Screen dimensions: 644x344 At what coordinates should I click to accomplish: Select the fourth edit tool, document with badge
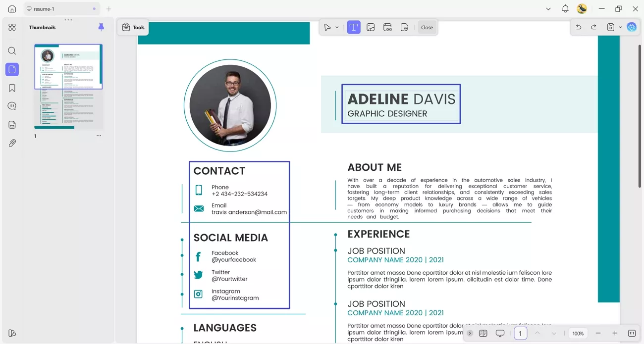[x=404, y=27]
